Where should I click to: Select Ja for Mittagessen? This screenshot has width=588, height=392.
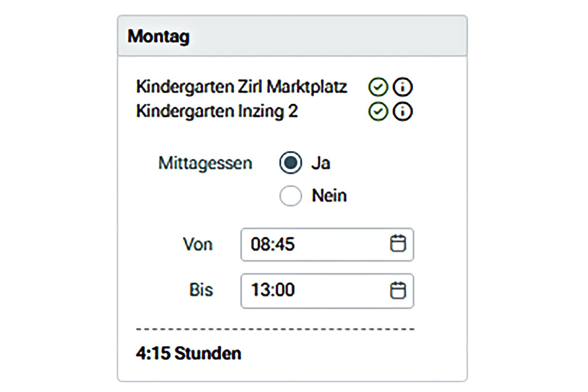[x=290, y=163]
